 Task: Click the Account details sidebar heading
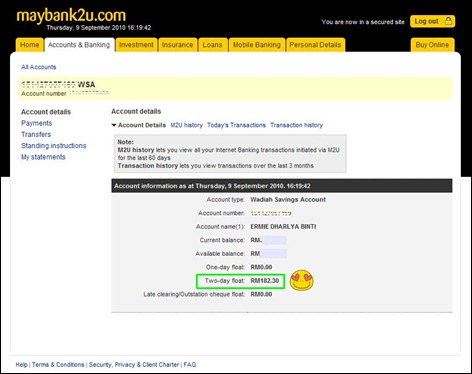pos(46,112)
